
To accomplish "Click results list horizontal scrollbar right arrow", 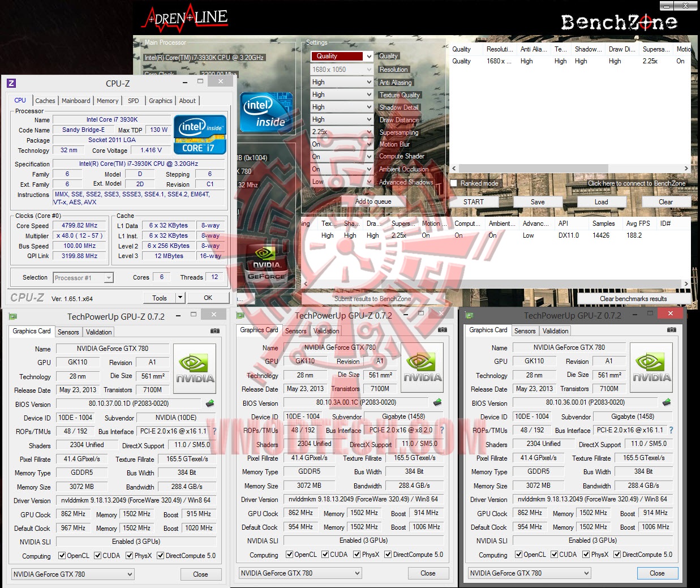I will [x=686, y=284].
